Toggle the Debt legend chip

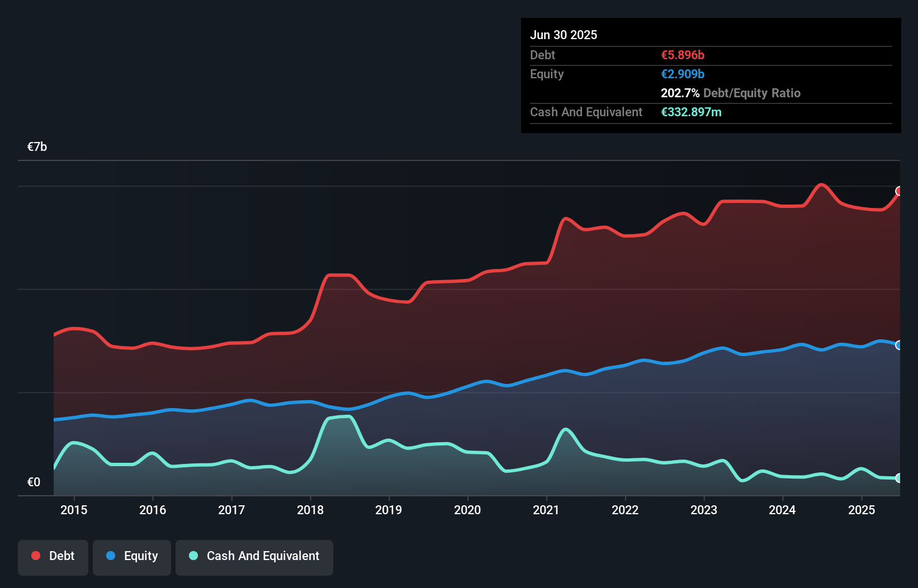tap(53, 557)
